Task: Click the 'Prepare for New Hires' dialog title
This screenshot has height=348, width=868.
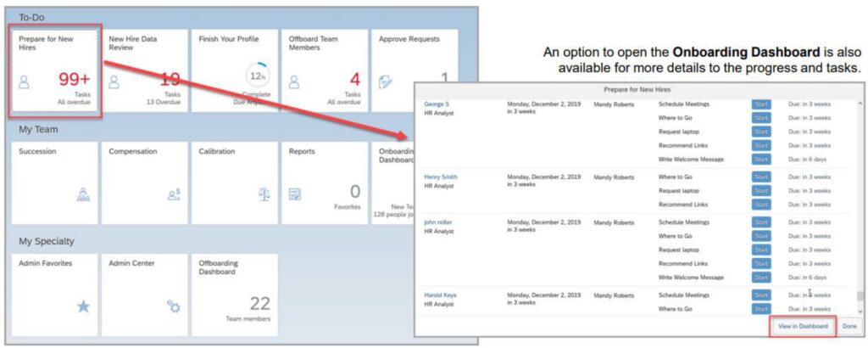Action: (x=638, y=88)
